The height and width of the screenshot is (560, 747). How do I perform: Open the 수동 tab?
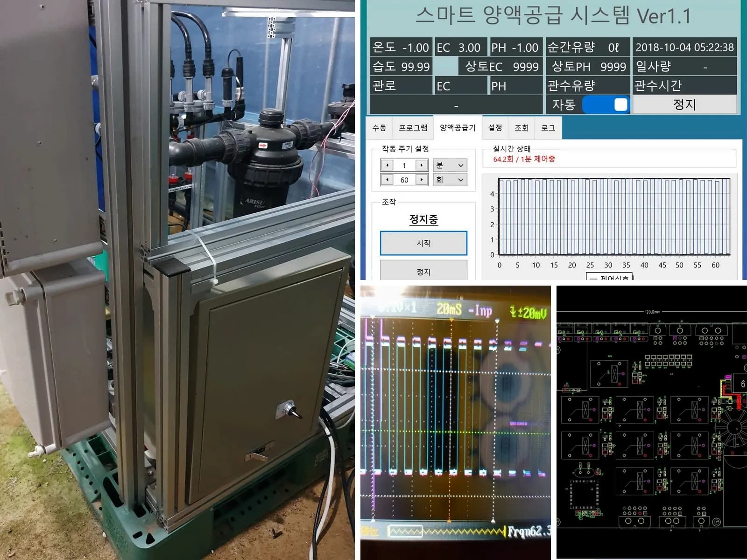pyautogui.click(x=379, y=127)
